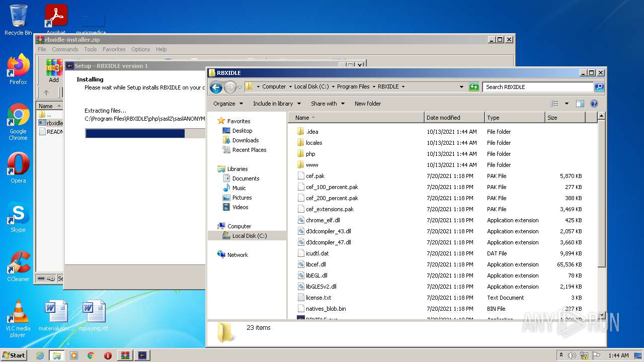The height and width of the screenshot is (362, 644).
Task: Click the search magnifier icon
Action: (599, 87)
